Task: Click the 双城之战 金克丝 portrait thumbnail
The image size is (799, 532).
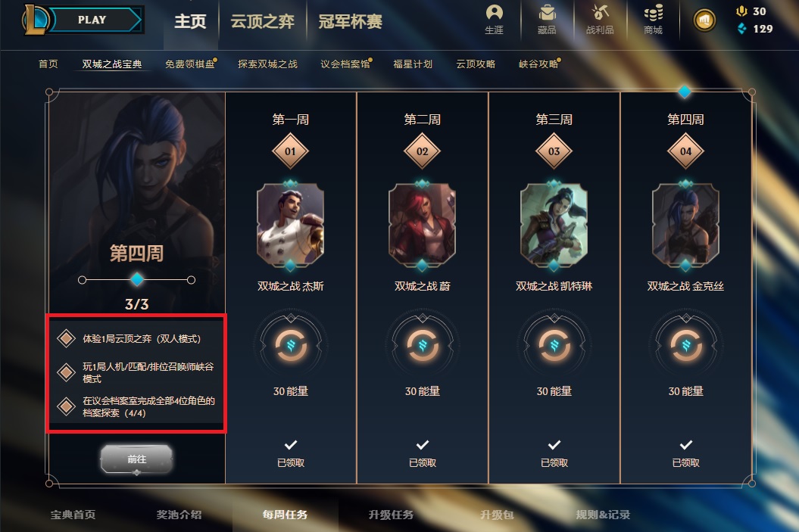Action: 685,226
